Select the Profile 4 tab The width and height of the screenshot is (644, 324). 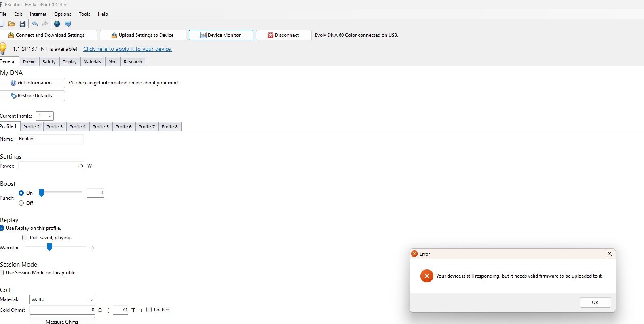(78, 127)
